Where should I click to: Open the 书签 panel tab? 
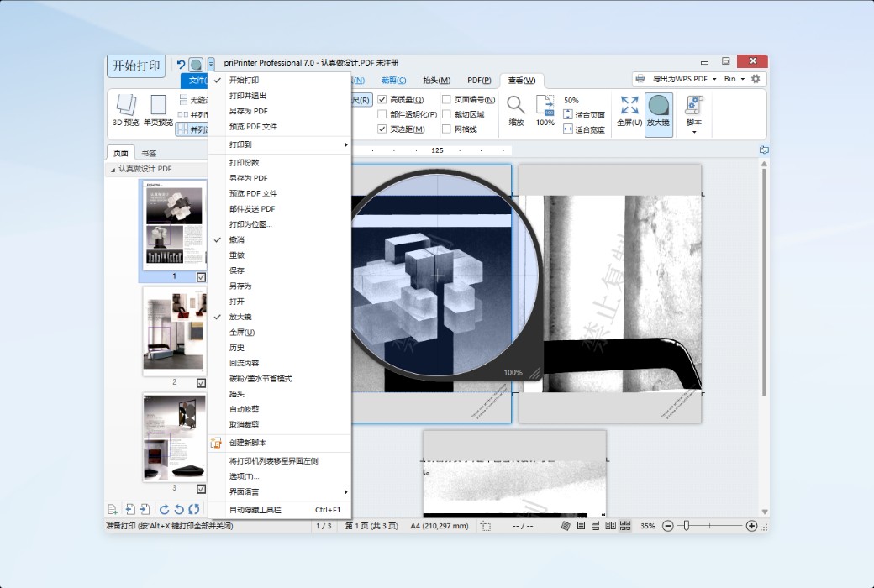[149, 153]
